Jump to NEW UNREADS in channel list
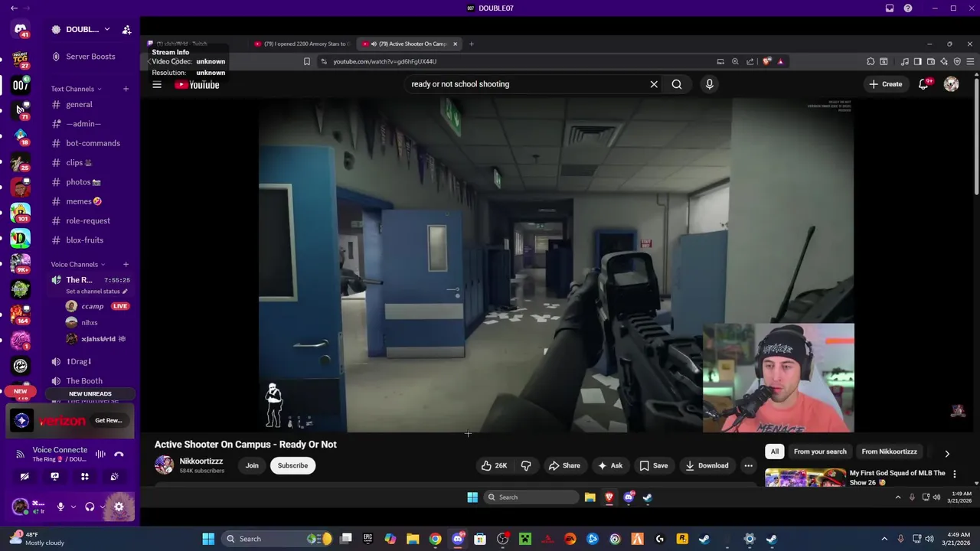 click(x=90, y=394)
